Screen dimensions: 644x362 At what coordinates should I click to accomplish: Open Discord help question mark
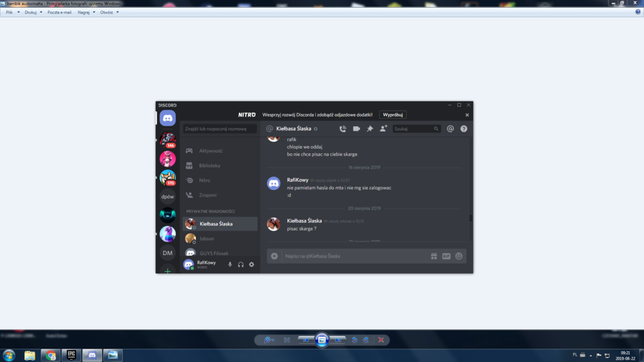pos(464,129)
